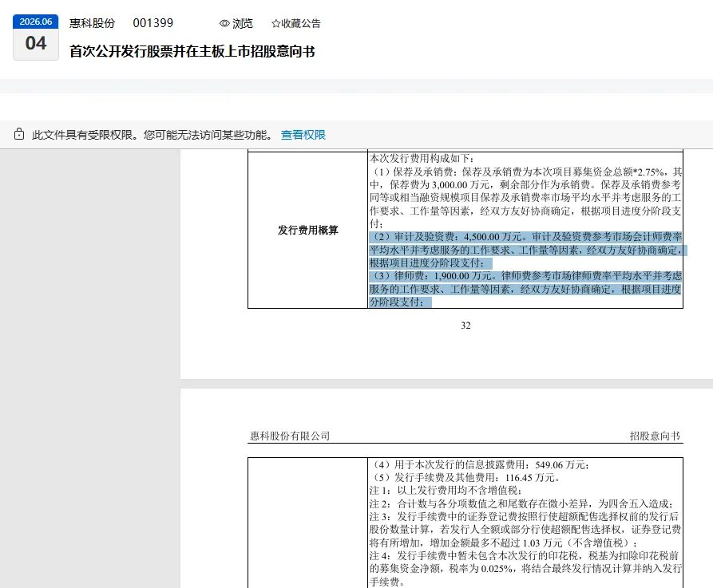
Task: Click the line 注 1：以上发行费用均不含增值税
Action: 446,491
